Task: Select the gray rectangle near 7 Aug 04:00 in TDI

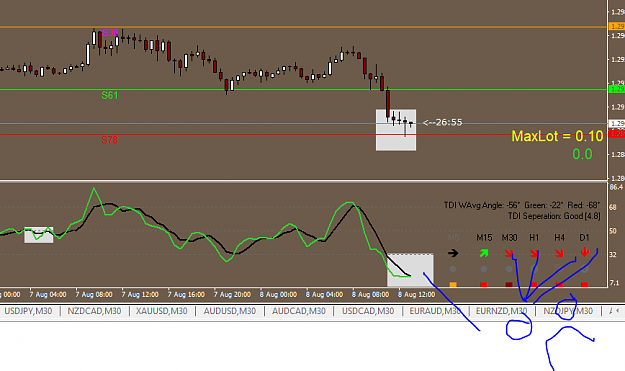Action: pos(39,235)
